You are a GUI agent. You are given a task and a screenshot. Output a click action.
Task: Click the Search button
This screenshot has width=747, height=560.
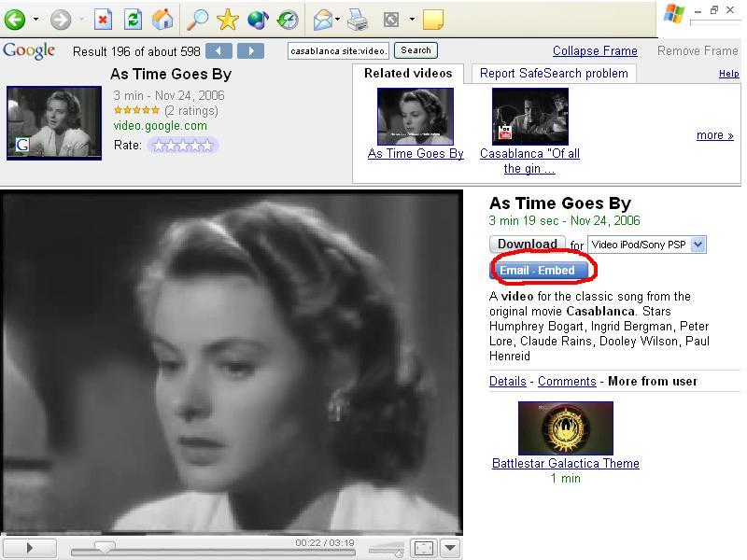[x=416, y=50]
